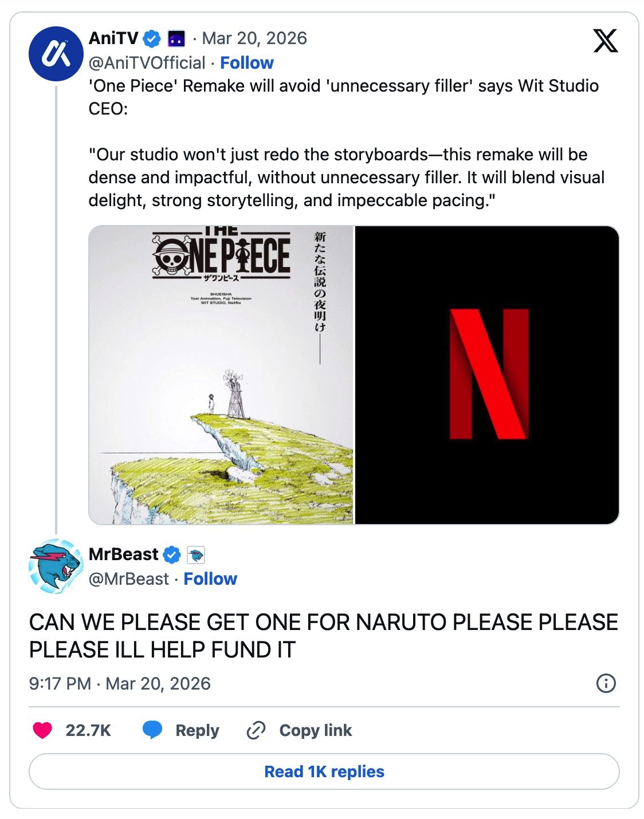Click the @MrBeast handle

coord(129,579)
